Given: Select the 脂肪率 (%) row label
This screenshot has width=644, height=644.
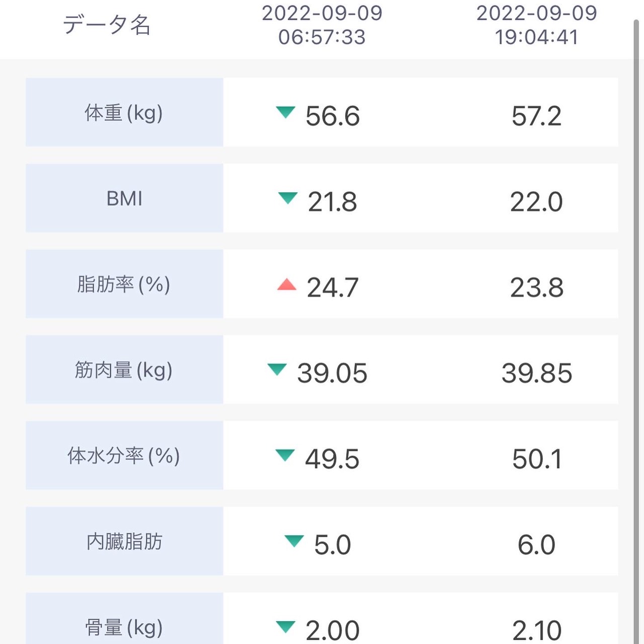Looking at the screenshot, I should point(124,284).
